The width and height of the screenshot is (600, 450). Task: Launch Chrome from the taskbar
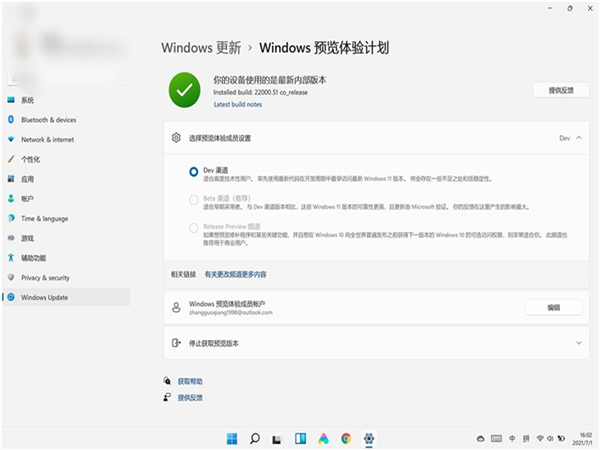click(346, 438)
